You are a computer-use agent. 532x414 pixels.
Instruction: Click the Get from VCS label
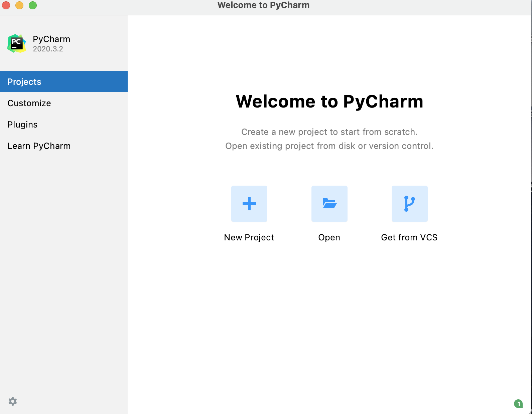click(x=409, y=237)
